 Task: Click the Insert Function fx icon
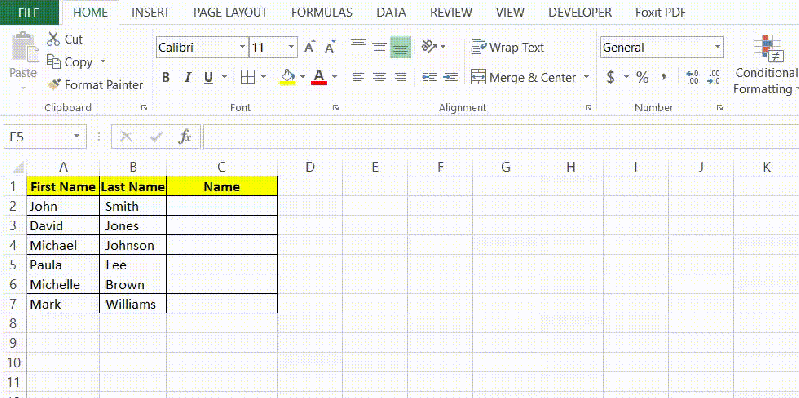click(184, 137)
